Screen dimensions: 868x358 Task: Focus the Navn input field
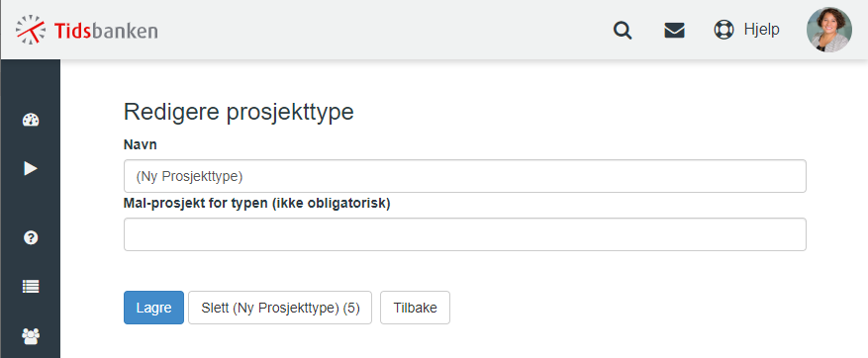(x=465, y=176)
